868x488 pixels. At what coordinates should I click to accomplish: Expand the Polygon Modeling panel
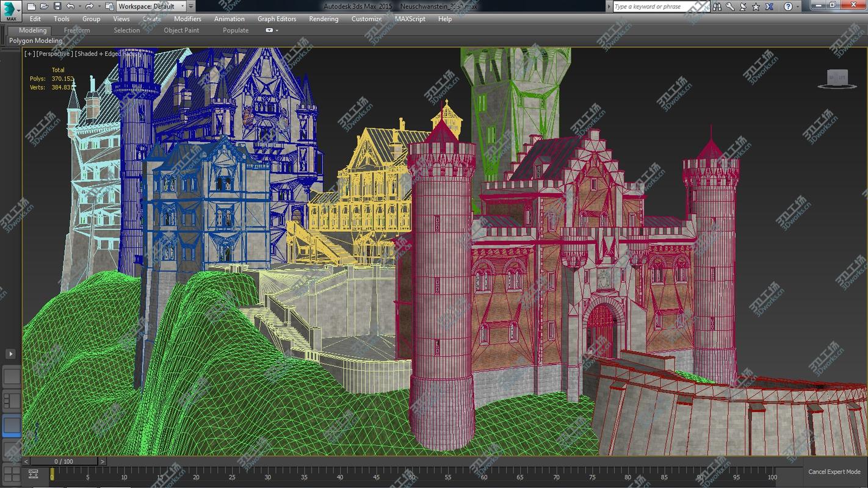pyautogui.click(x=35, y=41)
